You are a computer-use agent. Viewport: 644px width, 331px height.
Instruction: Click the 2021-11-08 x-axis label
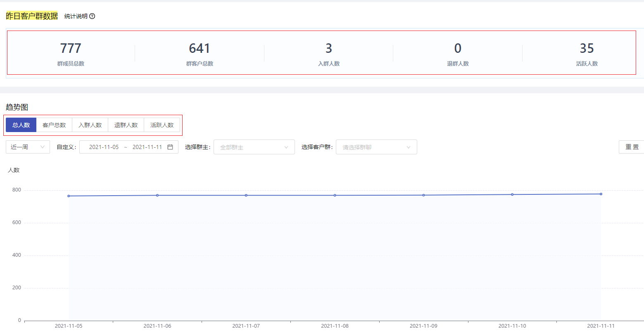pos(335,326)
